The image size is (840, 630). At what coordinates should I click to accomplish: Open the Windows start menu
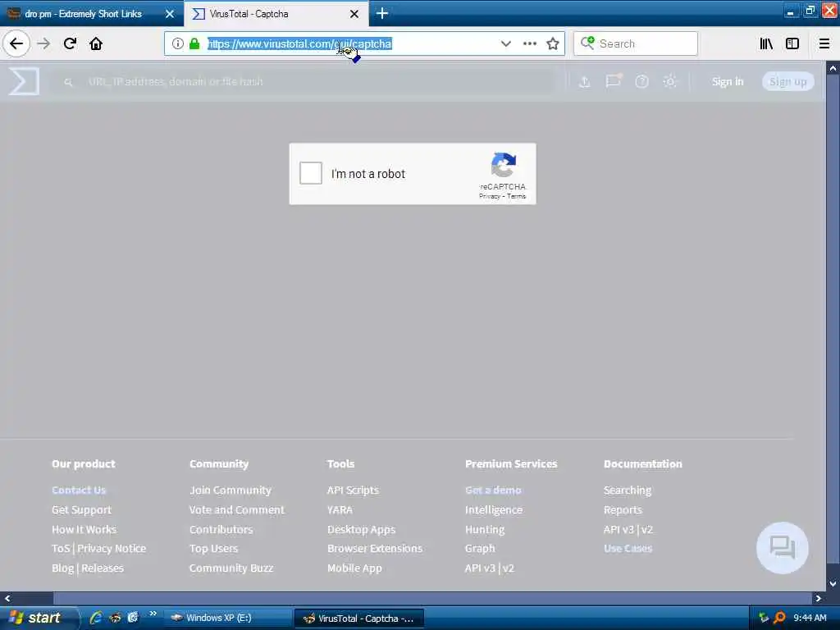tap(38, 618)
